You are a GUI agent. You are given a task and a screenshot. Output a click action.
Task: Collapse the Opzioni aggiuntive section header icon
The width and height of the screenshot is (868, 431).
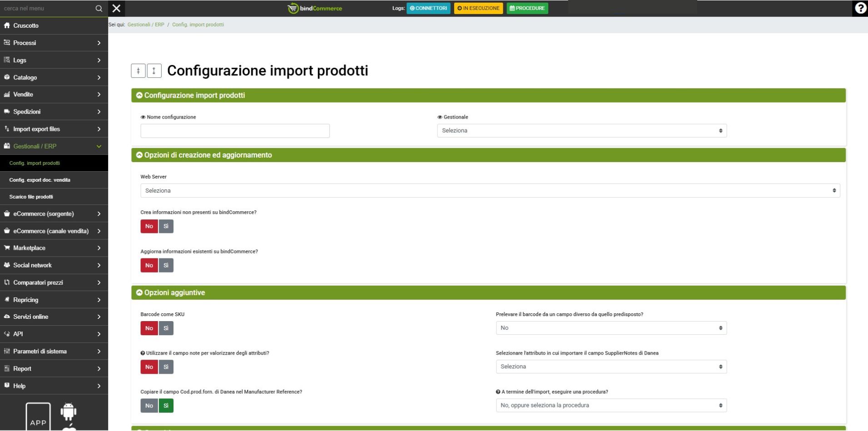[x=139, y=293]
